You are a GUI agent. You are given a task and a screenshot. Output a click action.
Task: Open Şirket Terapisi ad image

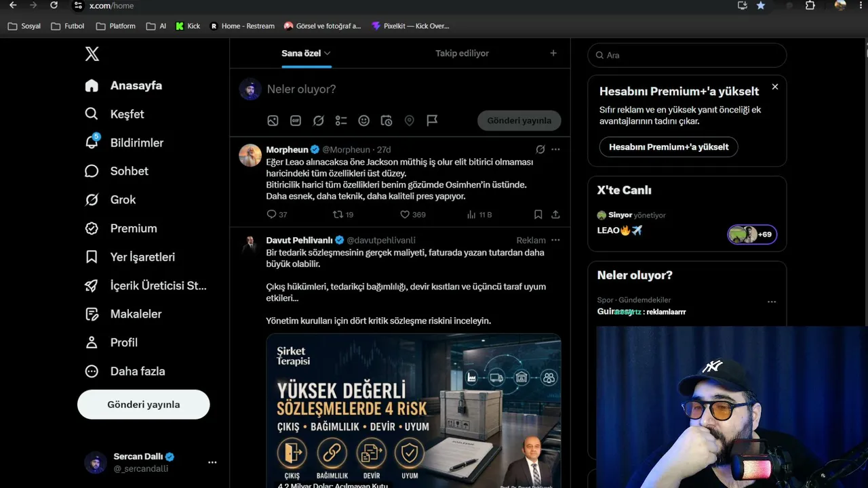(x=414, y=411)
